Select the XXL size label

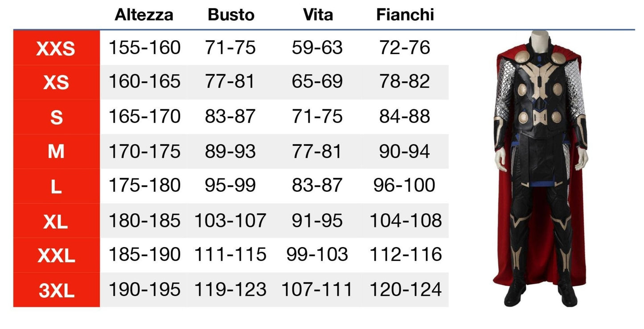point(56,255)
